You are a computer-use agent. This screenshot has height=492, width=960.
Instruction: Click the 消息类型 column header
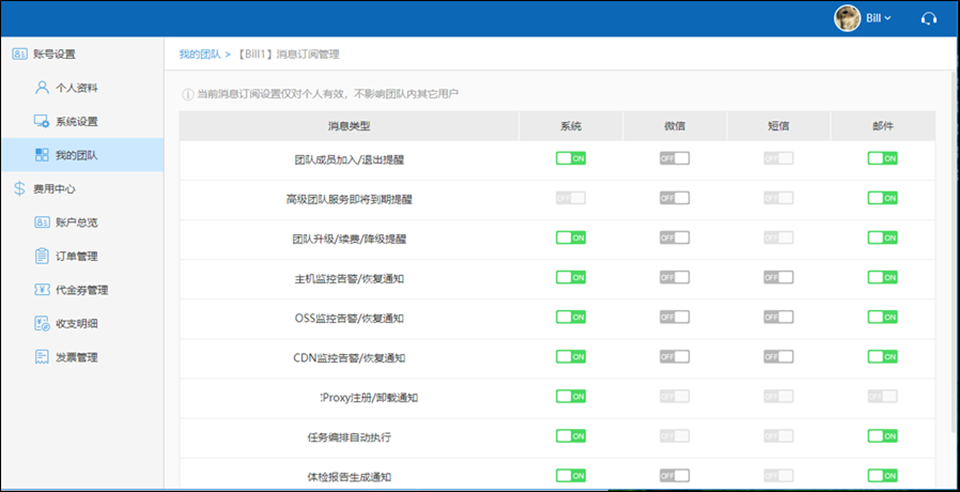tap(348, 126)
